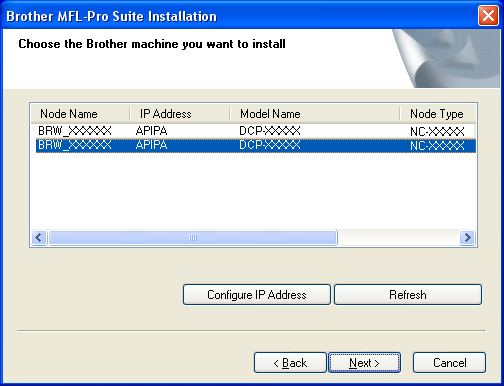
Task: Click the right scroll arrow of the list
Action: pyautogui.click(x=467, y=238)
